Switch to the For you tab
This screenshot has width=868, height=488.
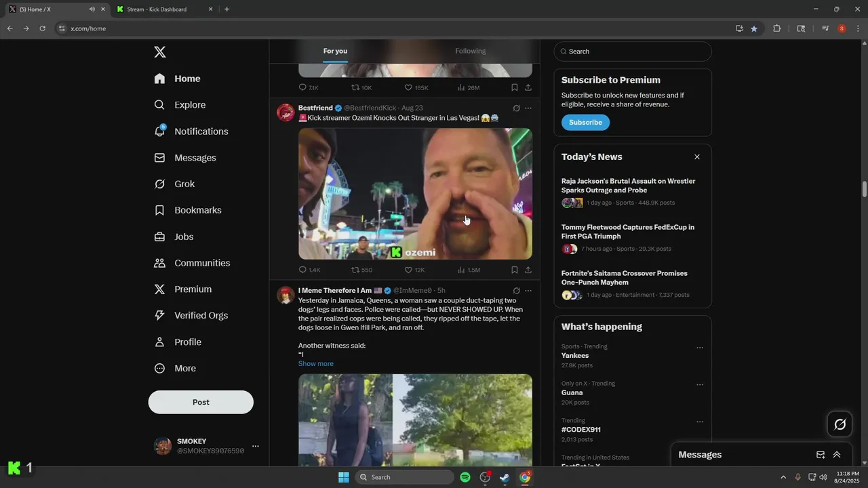(335, 51)
